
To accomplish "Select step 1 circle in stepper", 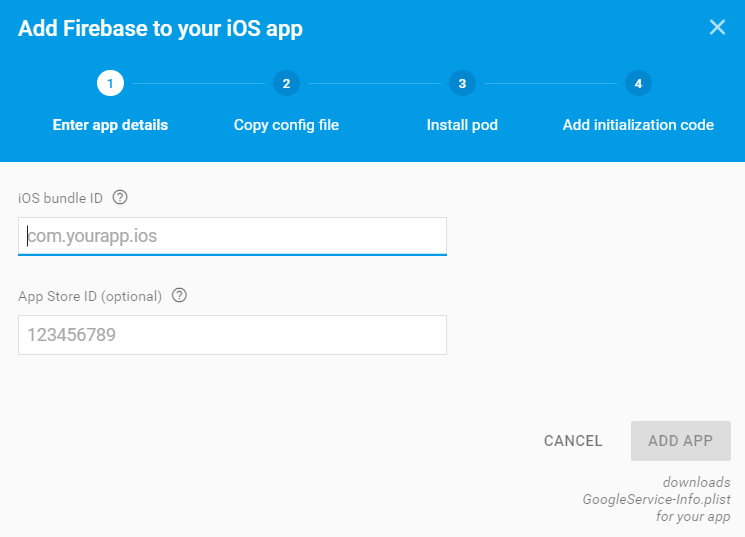I will click(x=110, y=83).
